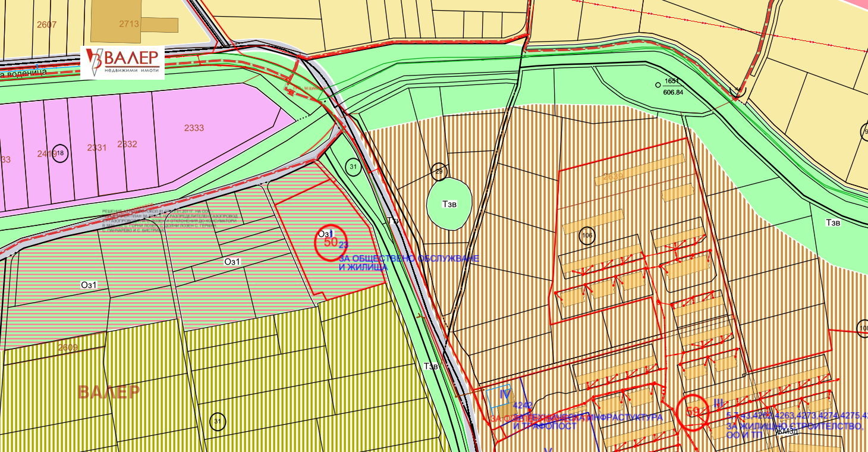Click parcel label 2332

[127, 144]
